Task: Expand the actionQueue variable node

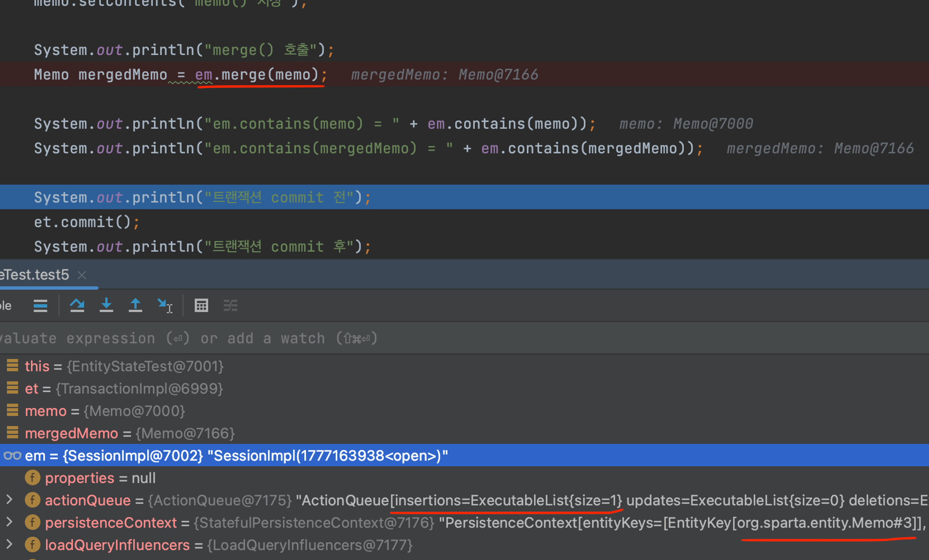Action: click(x=9, y=500)
